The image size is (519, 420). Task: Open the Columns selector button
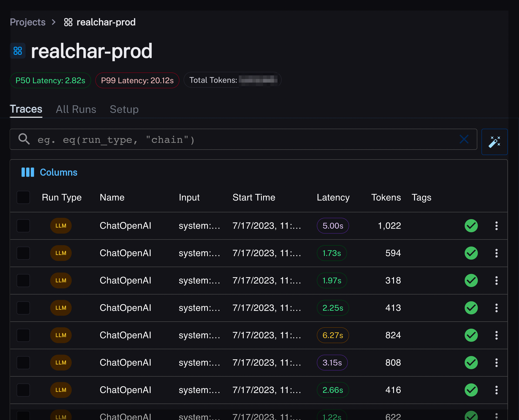(58, 172)
